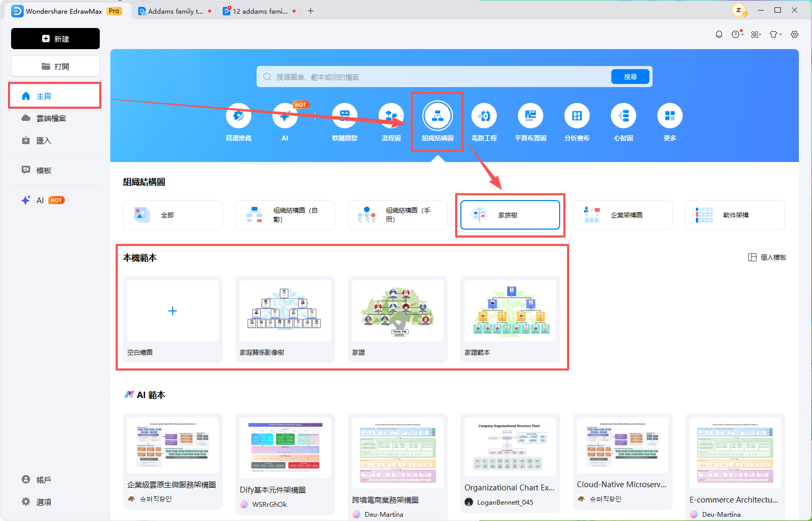
Task: Open 雲端檔案 in the sidebar
Action: click(51, 118)
